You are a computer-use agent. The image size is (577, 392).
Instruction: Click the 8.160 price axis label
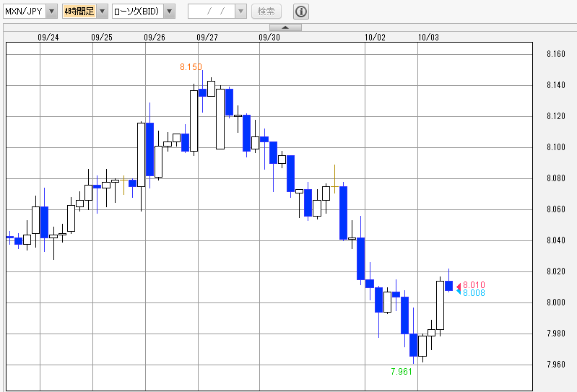click(555, 54)
